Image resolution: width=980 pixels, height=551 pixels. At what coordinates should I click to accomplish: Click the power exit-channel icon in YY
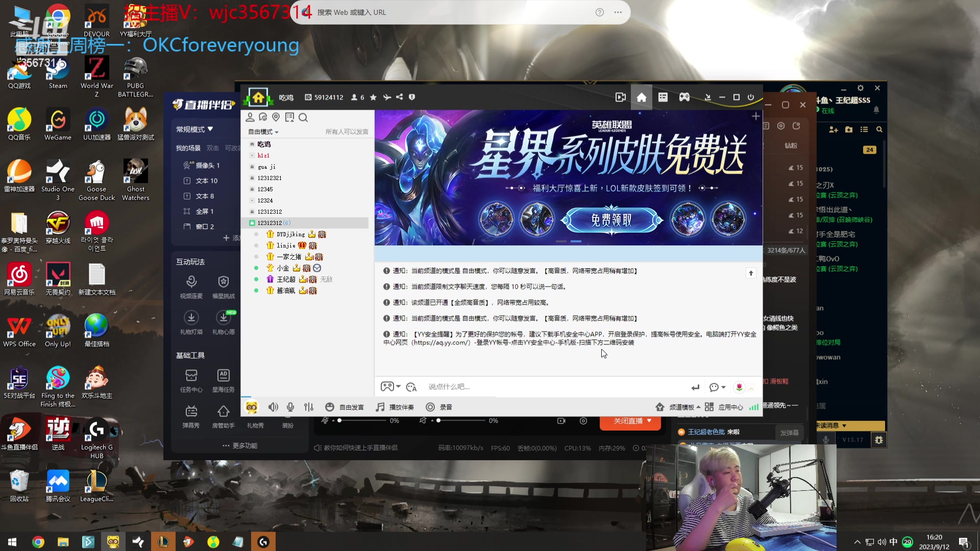pyautogui.click(x=751, y=97)
